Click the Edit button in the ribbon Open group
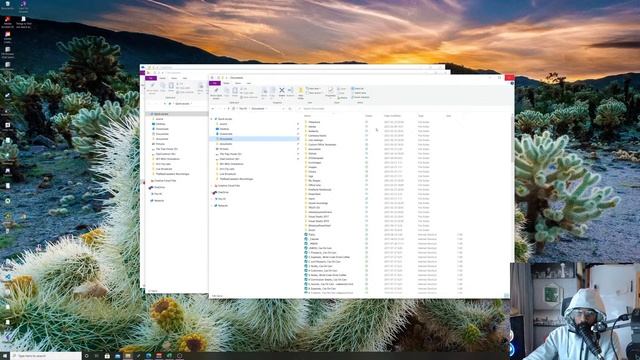The height and width of the screenshot is (360, 640). pyautogui.click(x=342, y=93)
